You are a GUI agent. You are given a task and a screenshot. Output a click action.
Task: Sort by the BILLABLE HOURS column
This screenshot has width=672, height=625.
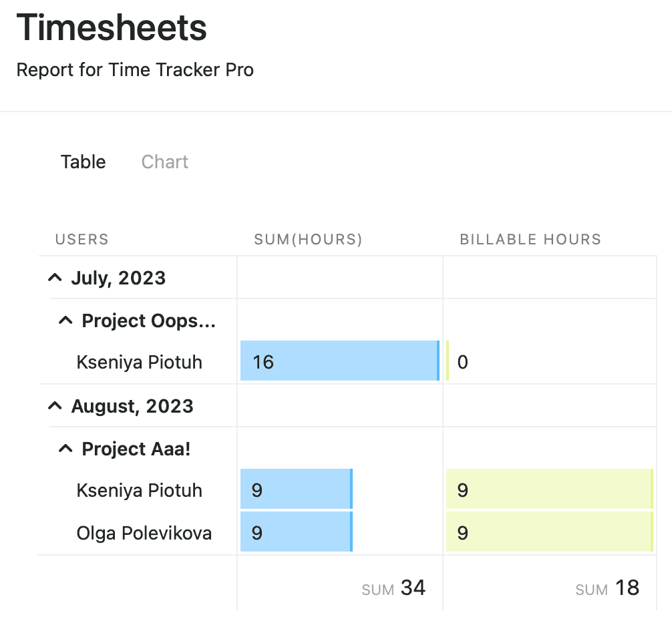530,239
